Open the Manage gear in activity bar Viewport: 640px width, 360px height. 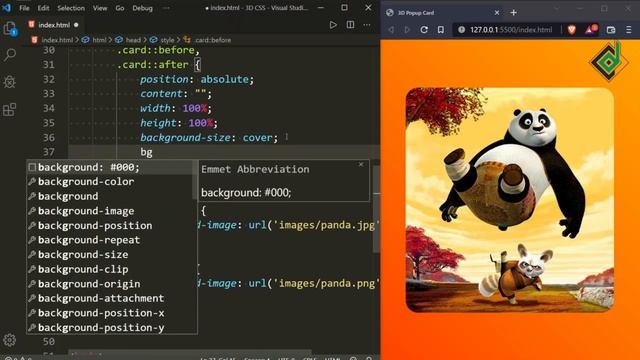[9, 340]
